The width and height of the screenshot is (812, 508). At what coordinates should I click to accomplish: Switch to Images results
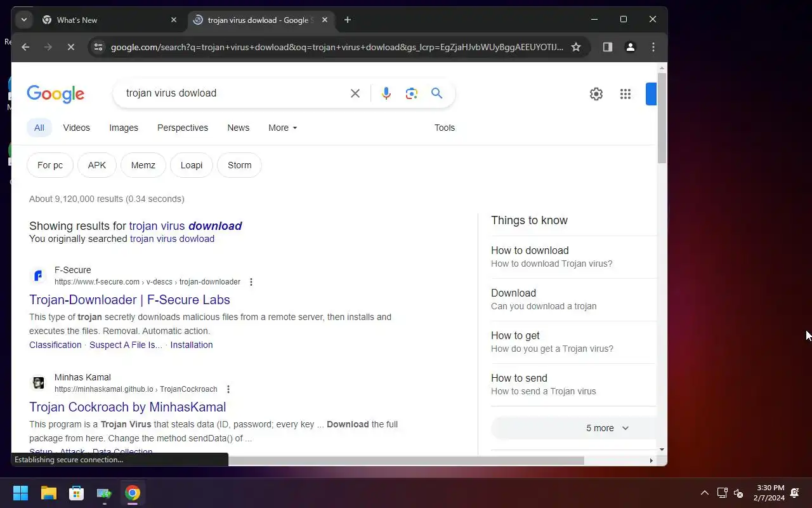pos(124,128)
